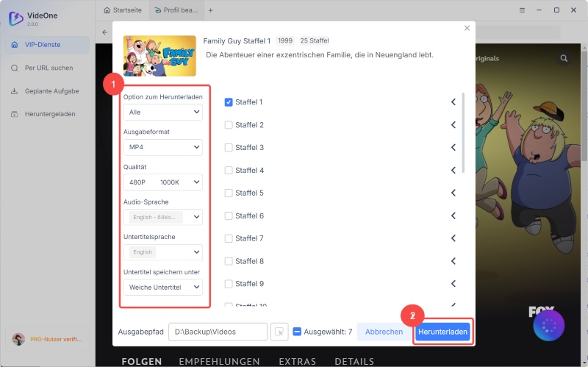The image size is (588, 367).
Task: Click the Ausgabepfad input field
Action: coord(218,332)
